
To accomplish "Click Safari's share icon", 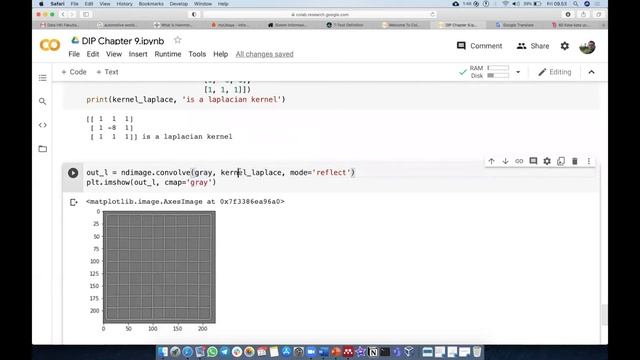I will [583, 14].
